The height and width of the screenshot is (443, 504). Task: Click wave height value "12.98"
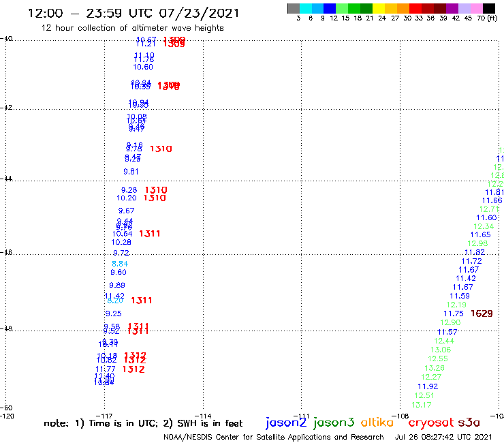tap(477, 243)
